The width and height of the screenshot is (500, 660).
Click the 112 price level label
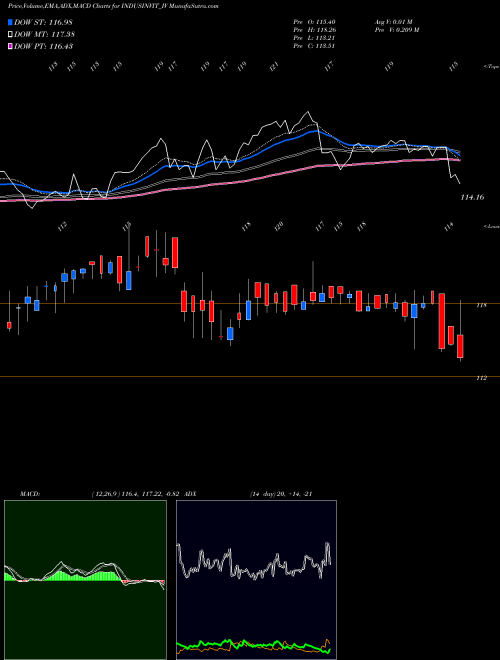tap(481, 378)
